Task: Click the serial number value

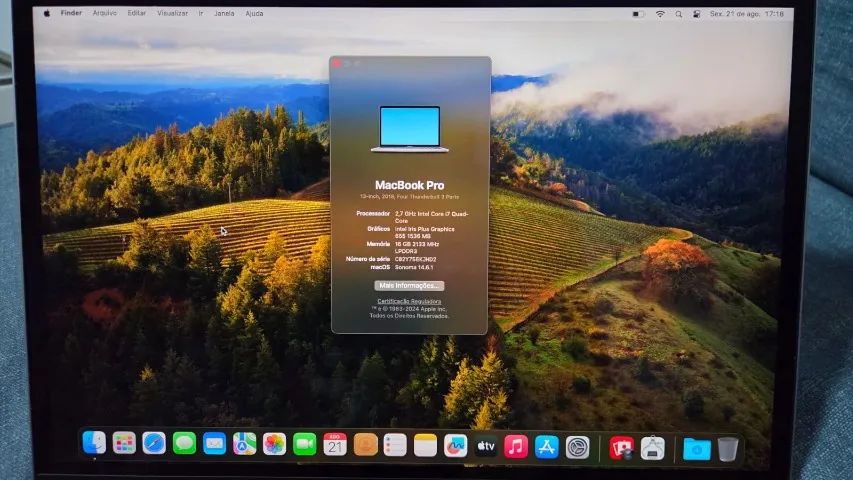Action: point(415,260)
